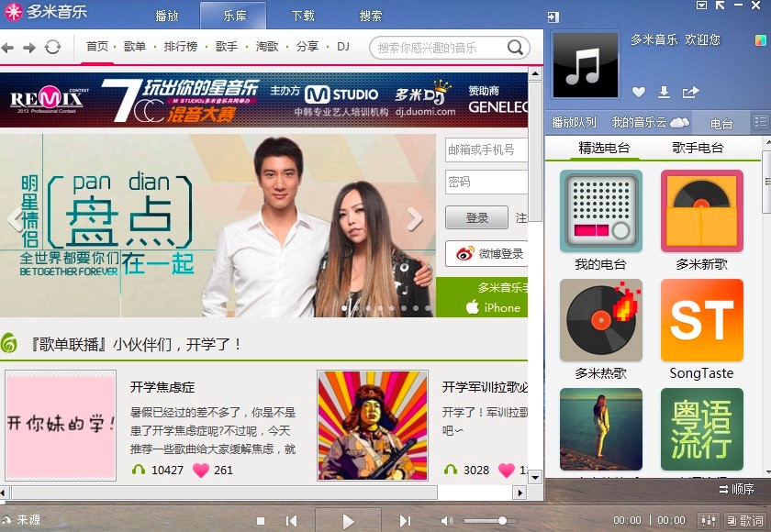Open the 多米热歌 station

[x=601, y=320]
